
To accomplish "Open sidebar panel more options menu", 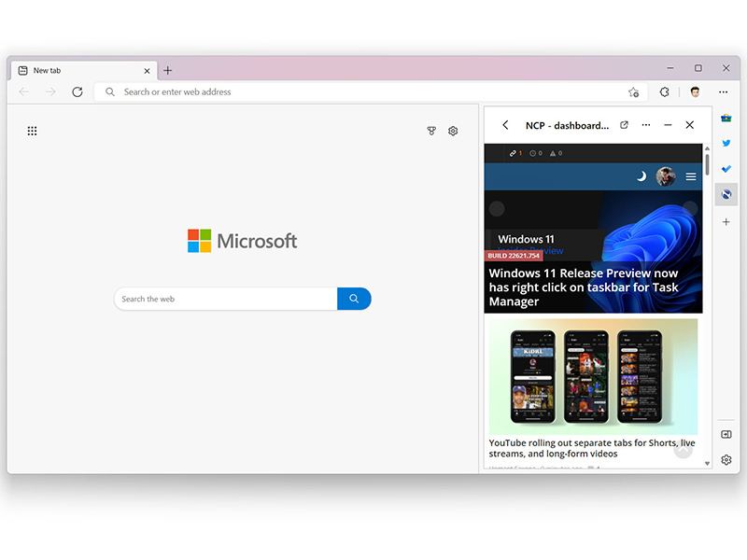I will [646, 125].
